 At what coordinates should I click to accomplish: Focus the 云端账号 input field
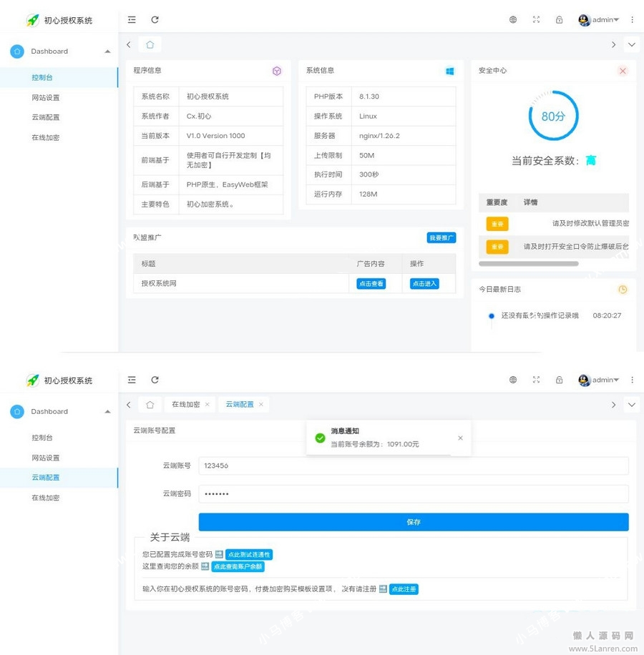tap(413, 466)
